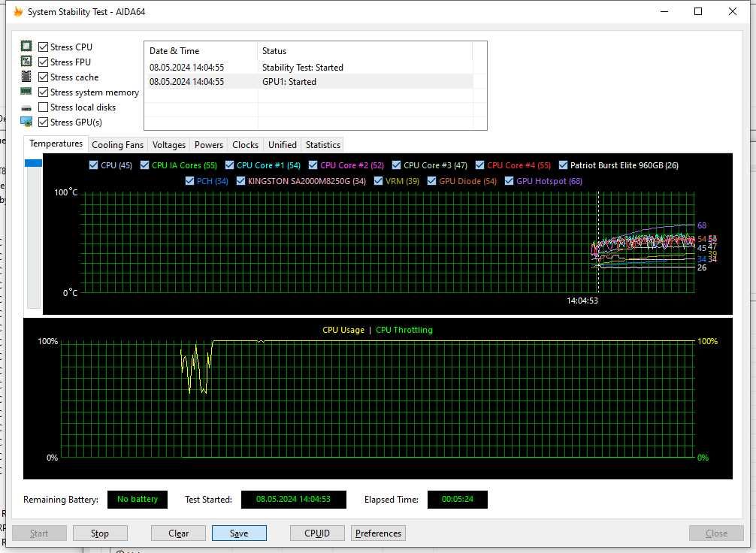Disable Stress system memory option
The width and height of the screenshot is (756, 553).
44,92
